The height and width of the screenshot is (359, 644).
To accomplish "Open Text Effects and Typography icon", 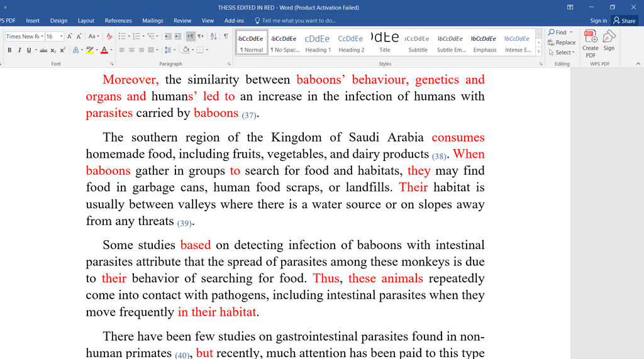I will pyautogui.click(x=75, y=50).
